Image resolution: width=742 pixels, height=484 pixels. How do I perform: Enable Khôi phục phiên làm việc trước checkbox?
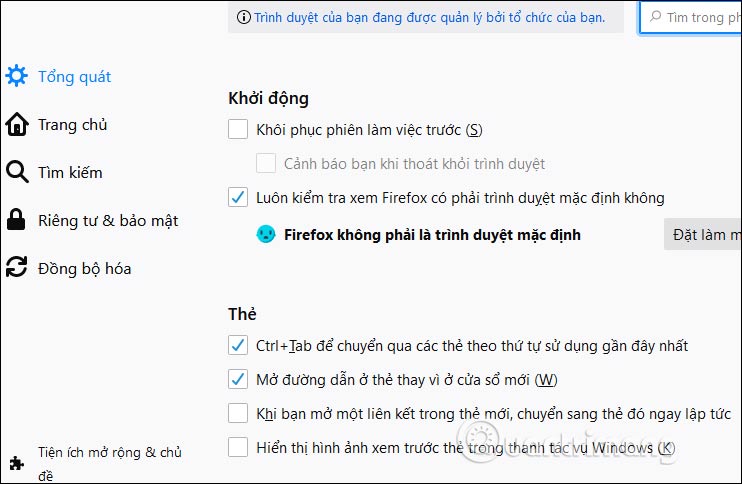click(x=238, y=129)
